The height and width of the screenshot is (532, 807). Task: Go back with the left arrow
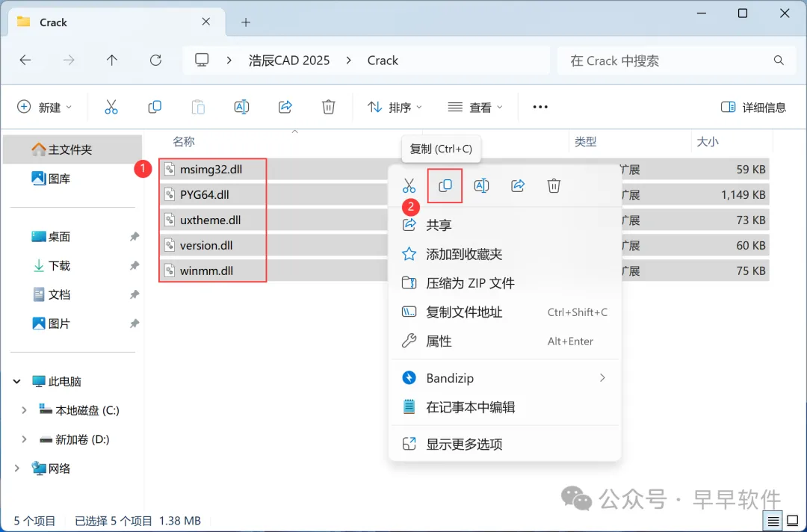[x=25, y=61]
